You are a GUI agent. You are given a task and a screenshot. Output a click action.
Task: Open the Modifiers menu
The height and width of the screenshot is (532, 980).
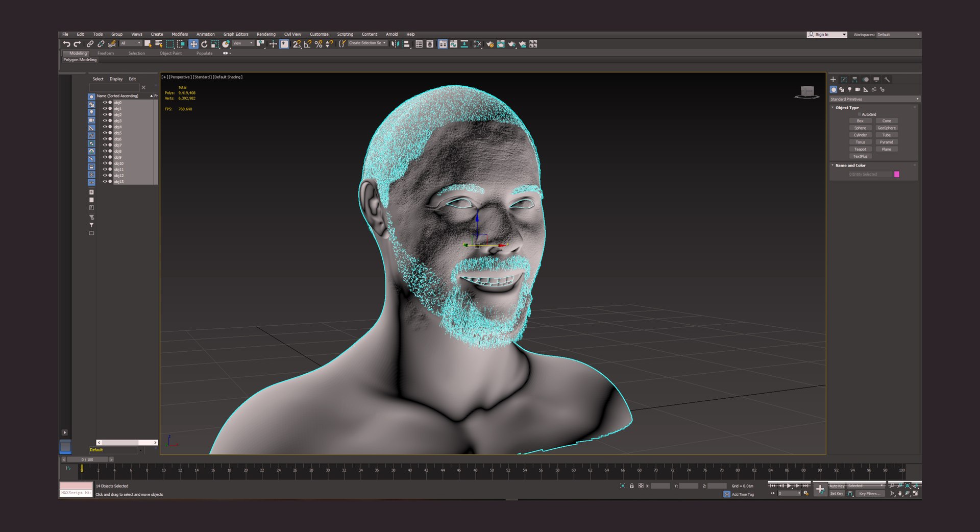(x=180, y=34)
